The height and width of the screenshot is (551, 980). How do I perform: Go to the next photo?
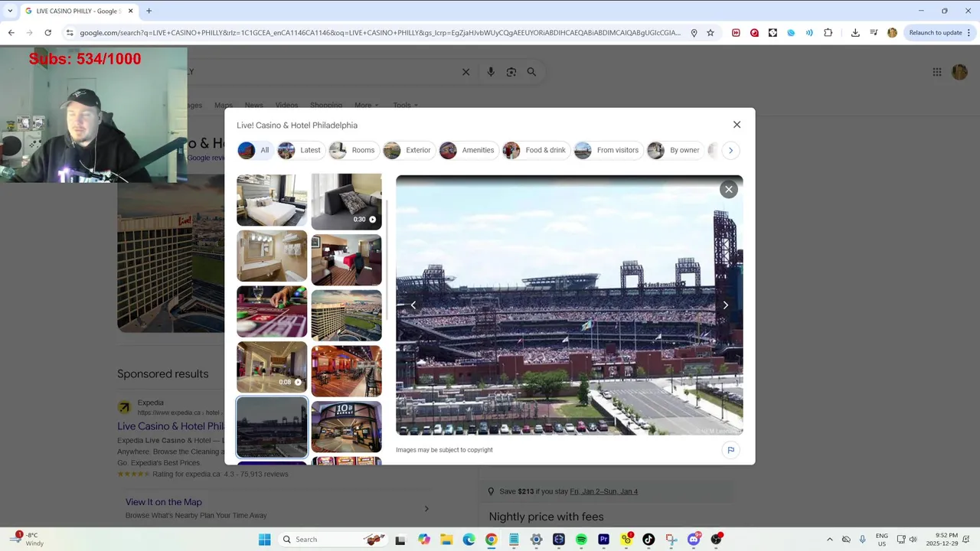(726, 305)
